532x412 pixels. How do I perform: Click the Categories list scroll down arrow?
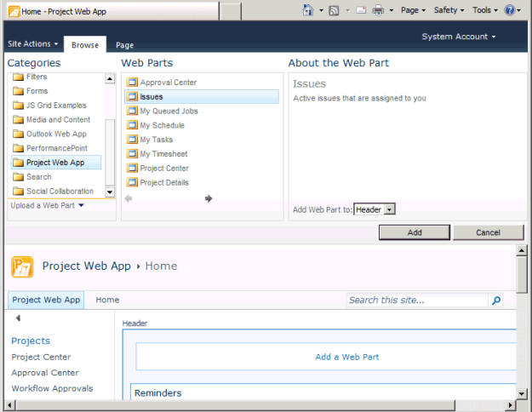coord(110,192)
